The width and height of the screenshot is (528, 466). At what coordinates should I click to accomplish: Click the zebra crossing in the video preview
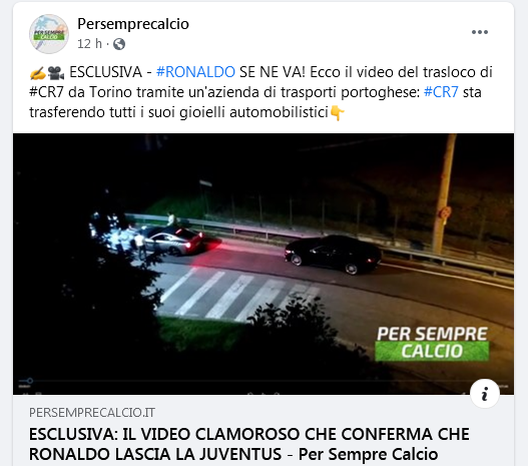tap(236, 293)
